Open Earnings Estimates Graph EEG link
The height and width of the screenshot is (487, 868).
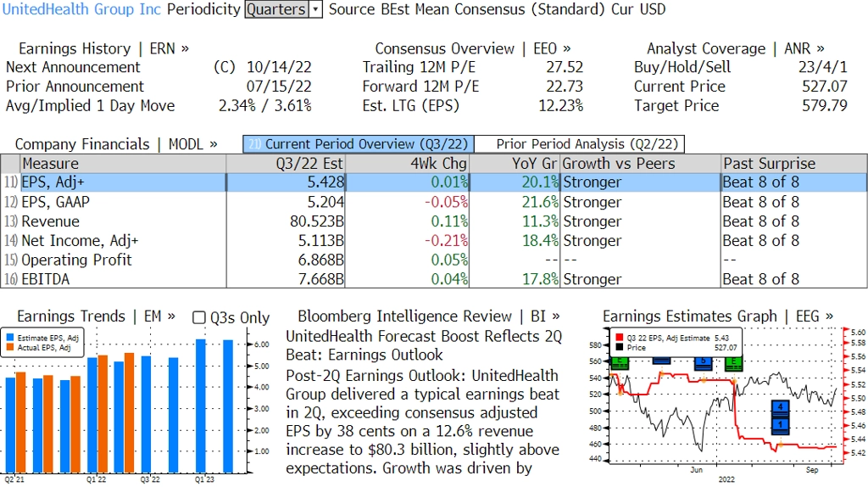click(717, 316)
